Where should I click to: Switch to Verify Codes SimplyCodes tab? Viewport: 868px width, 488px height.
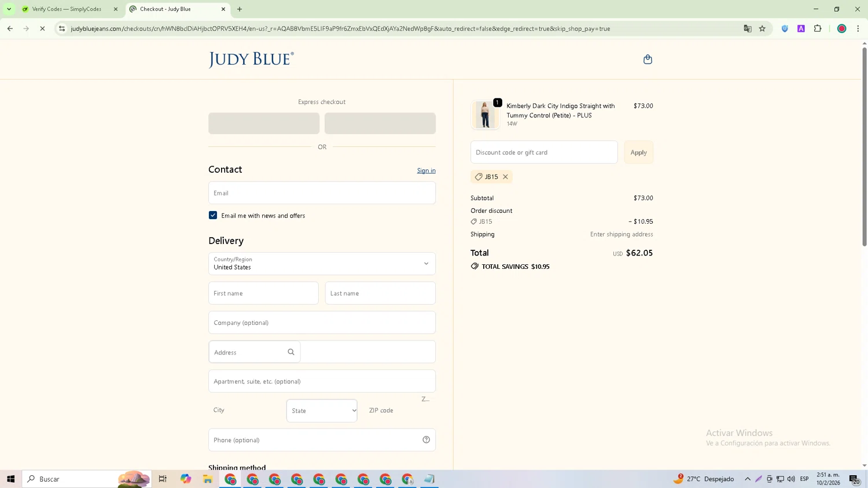click(67, 9)
